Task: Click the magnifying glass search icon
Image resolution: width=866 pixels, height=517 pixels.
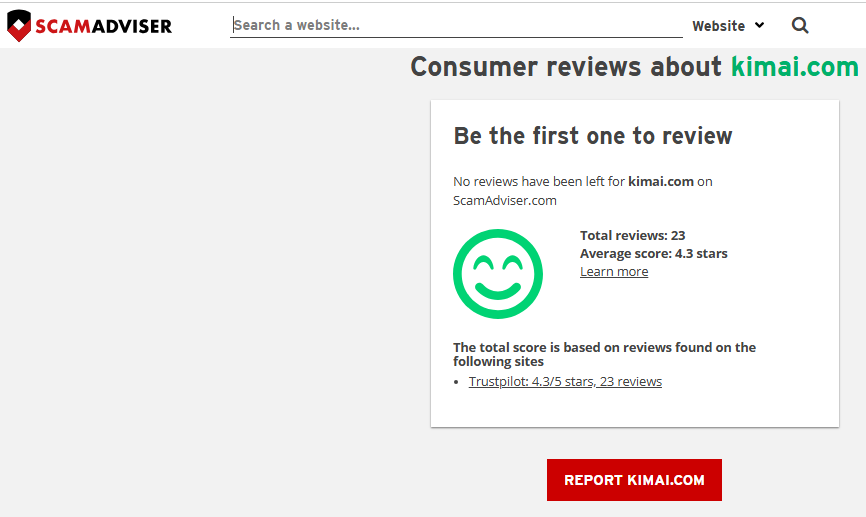Action: click(800, 25)
